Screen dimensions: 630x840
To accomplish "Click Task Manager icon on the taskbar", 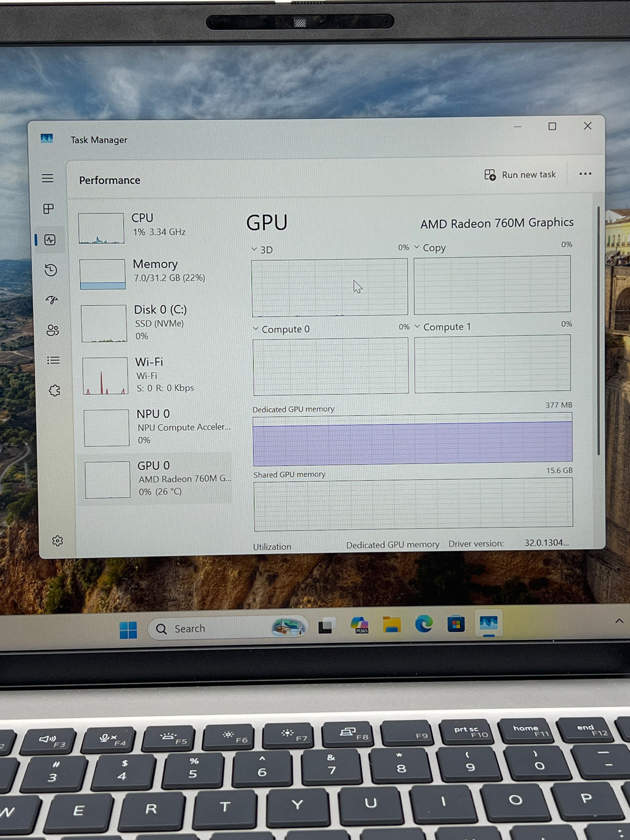I will pyautogui.click(x=488, y=623).
